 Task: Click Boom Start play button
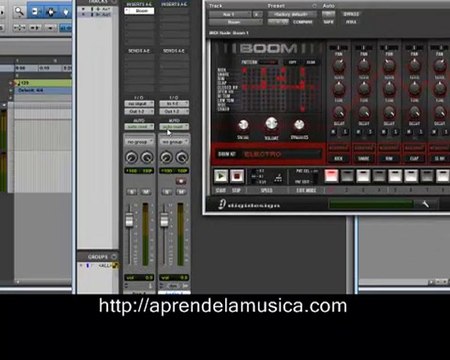coord(221,176)
